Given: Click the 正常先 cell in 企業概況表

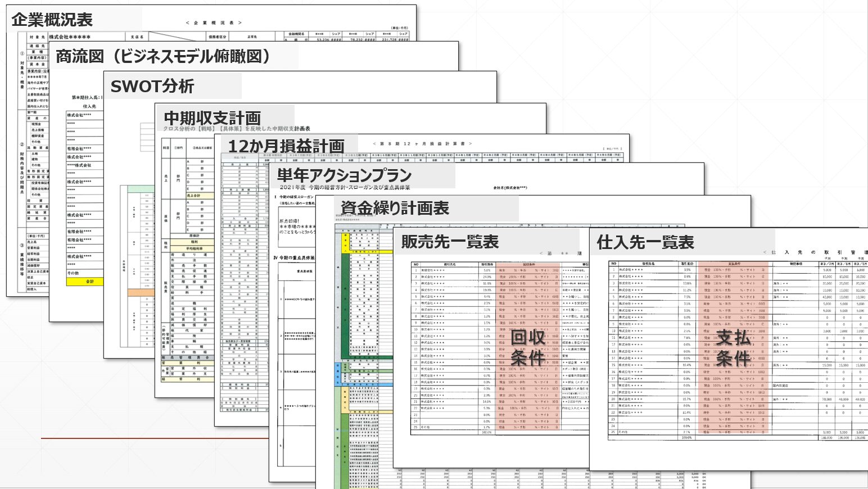Looking at the screenshot, I should (252, 37).
